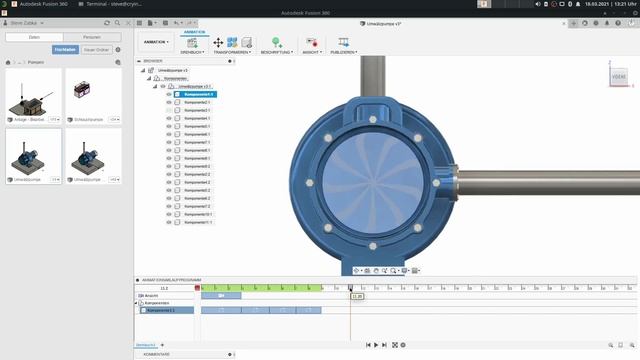Click the green callout icon above BESCHRIFTUNG
640x360 pixels.
(x=277, y=42)
